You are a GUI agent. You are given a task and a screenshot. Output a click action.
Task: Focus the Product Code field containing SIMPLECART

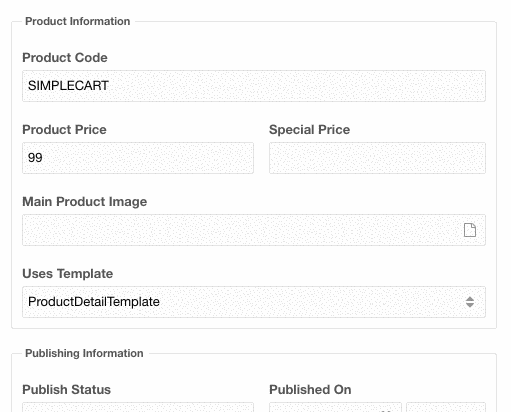(254, 86)
